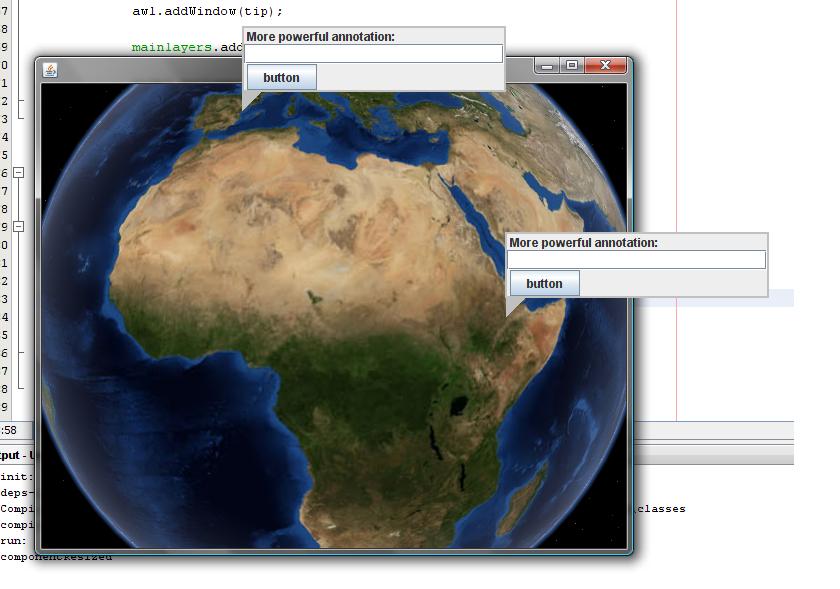Click the 'init:' line in the output panel

click(17, 476)
